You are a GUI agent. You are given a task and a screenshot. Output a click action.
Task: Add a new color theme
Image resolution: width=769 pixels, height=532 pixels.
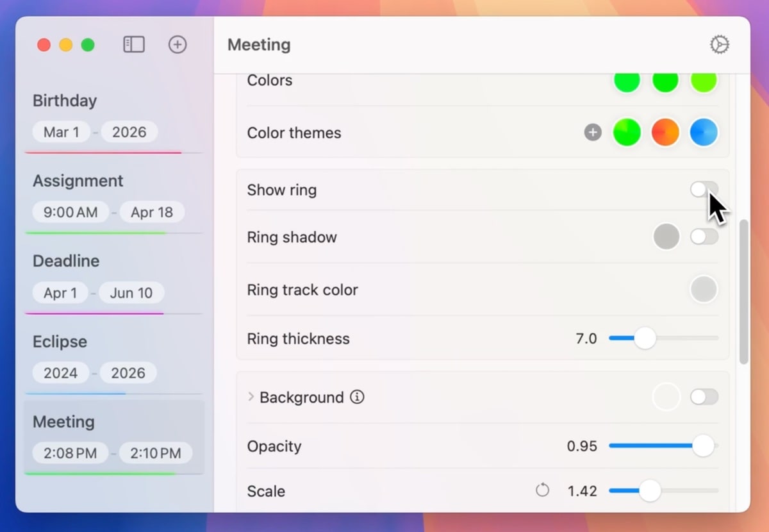pos(593,133)
